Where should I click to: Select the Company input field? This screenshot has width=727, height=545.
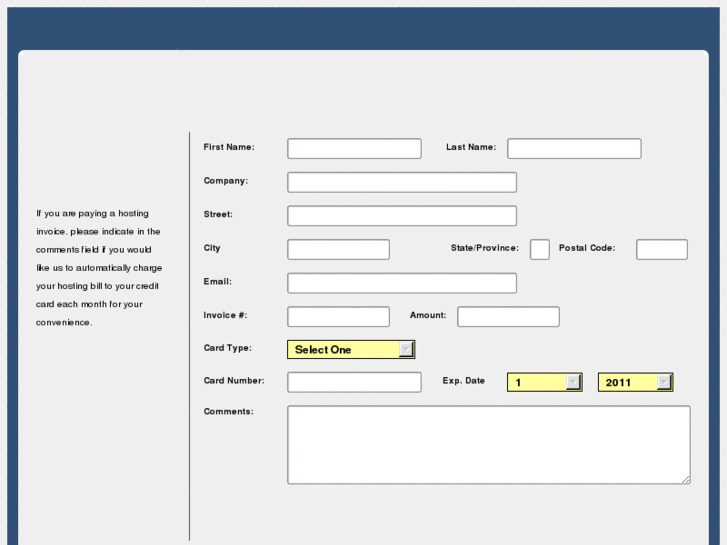[402, 182]
